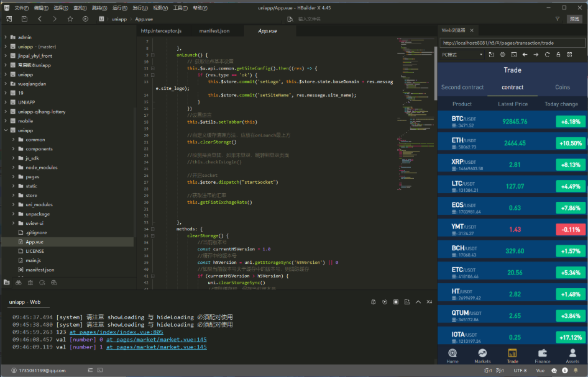Select the Second contract tab
588x377 pixels.
point(462,88)
